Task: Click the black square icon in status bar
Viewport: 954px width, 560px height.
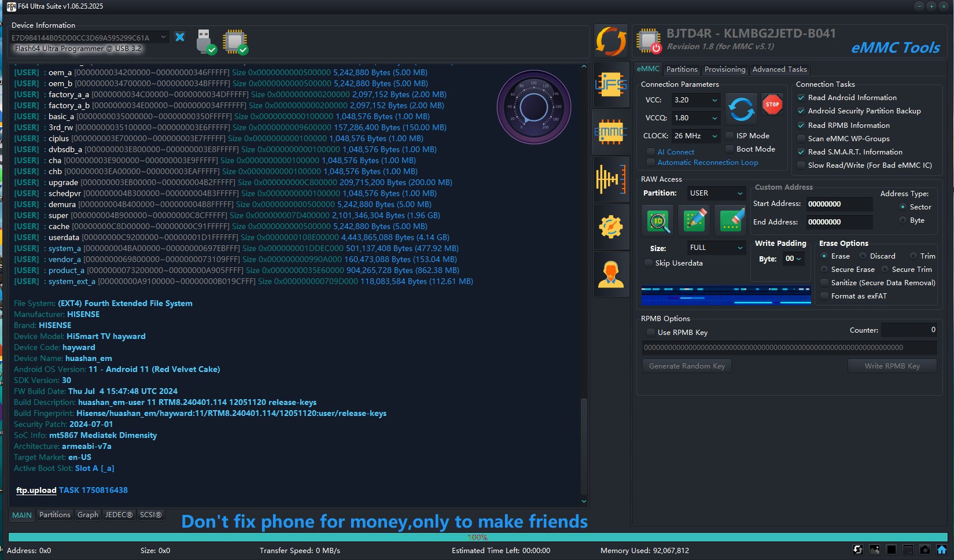Action: [891, 550]
